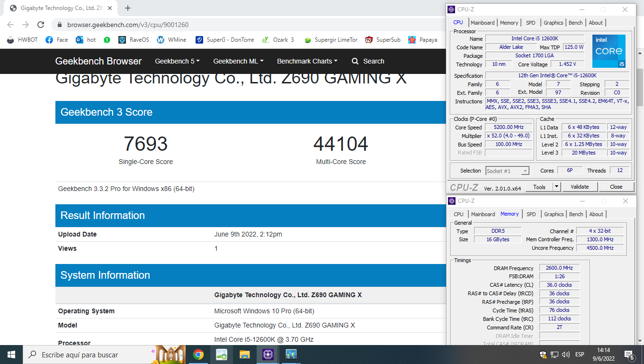
Task: Click the volume tray icon
Action: [565, 355]
